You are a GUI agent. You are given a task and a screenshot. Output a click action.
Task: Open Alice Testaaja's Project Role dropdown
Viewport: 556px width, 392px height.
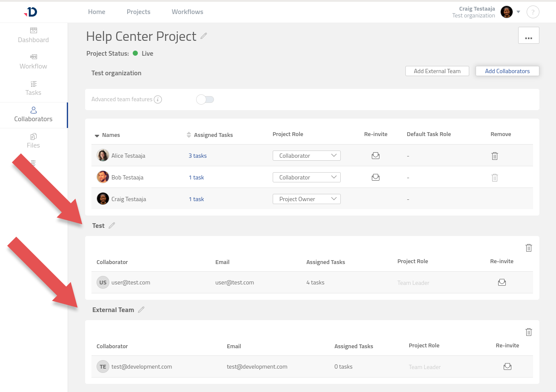306,156
